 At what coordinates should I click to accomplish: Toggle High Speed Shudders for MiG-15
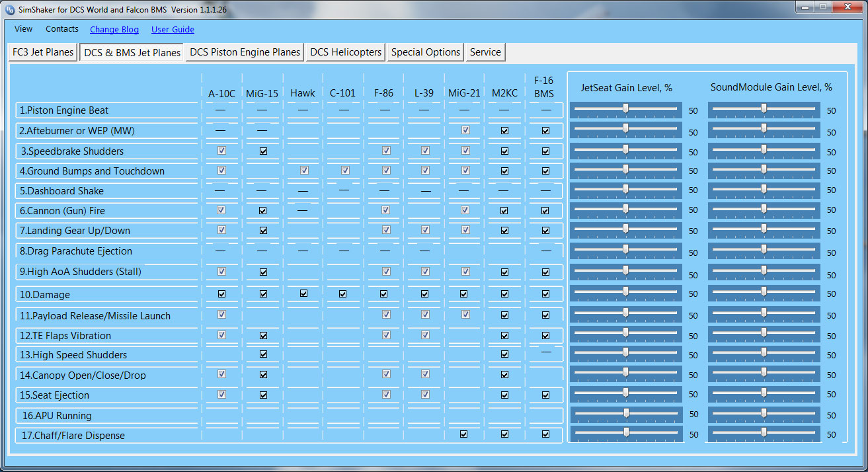click(263, 354)
